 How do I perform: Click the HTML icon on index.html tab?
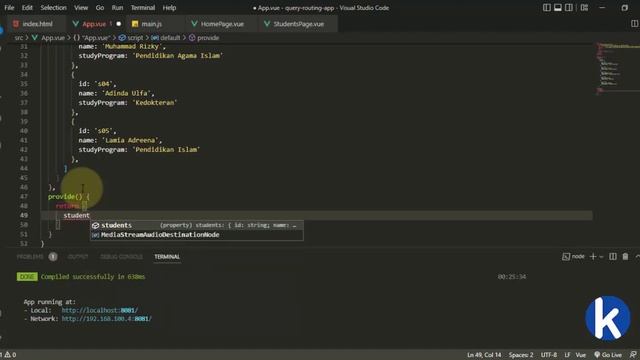(16, 24)
